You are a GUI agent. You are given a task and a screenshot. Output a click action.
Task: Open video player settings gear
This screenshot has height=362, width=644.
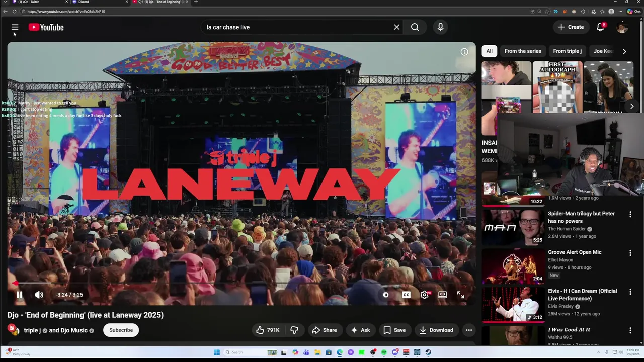[x=424, y=295]
